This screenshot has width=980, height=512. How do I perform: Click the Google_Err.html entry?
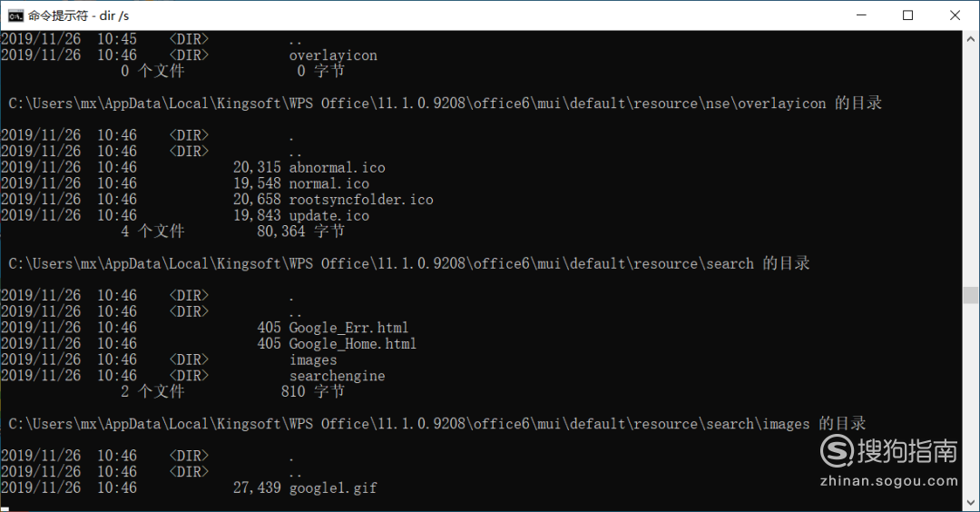point(348,328)
